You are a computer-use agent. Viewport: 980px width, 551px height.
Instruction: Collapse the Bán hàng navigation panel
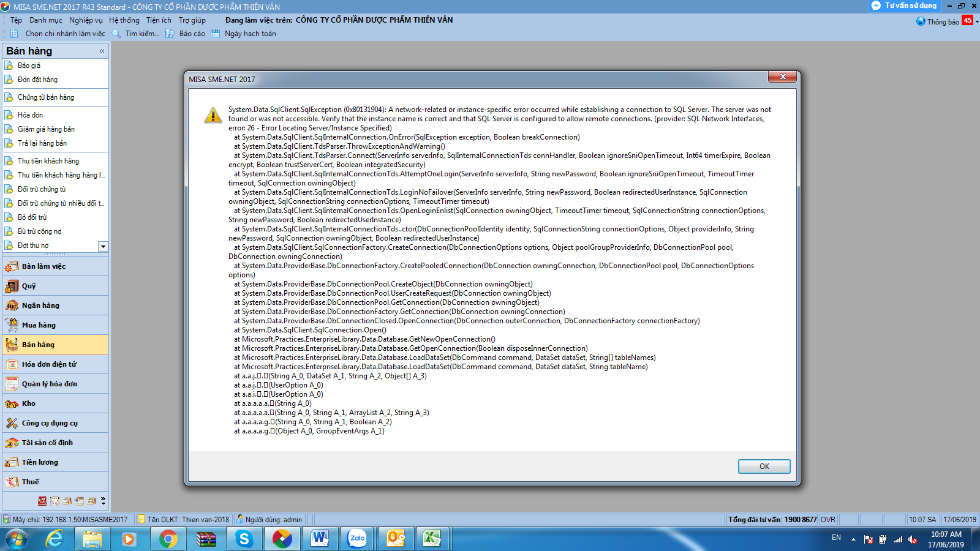tap(102, 51)
